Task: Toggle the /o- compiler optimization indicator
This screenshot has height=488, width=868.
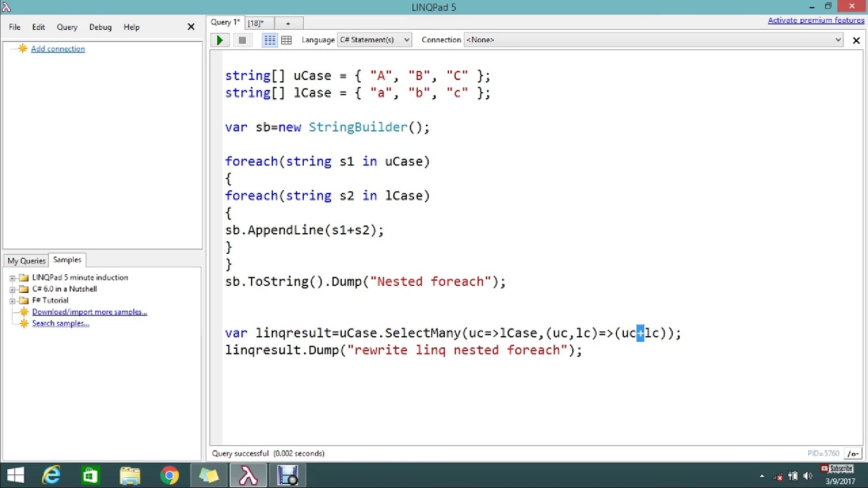Action: point(851,453)
